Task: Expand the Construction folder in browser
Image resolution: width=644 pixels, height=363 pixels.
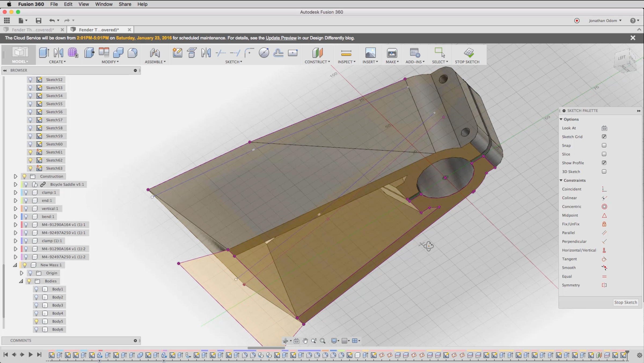Action: point(15,176)
